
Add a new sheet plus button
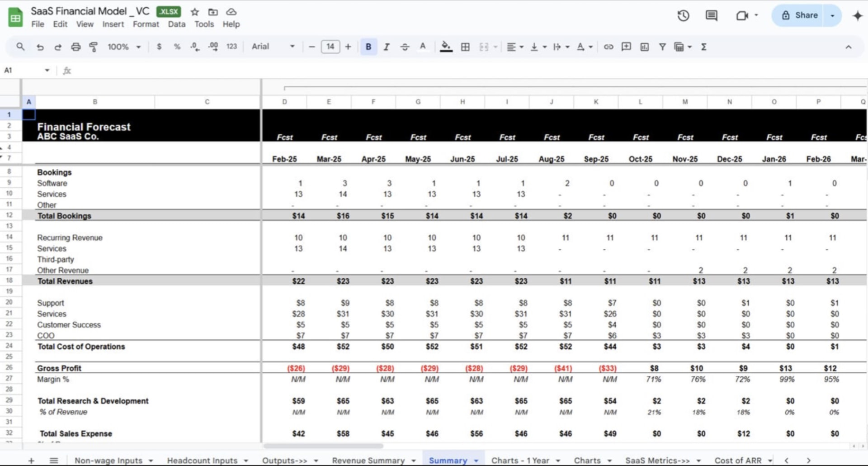[31, 461]
